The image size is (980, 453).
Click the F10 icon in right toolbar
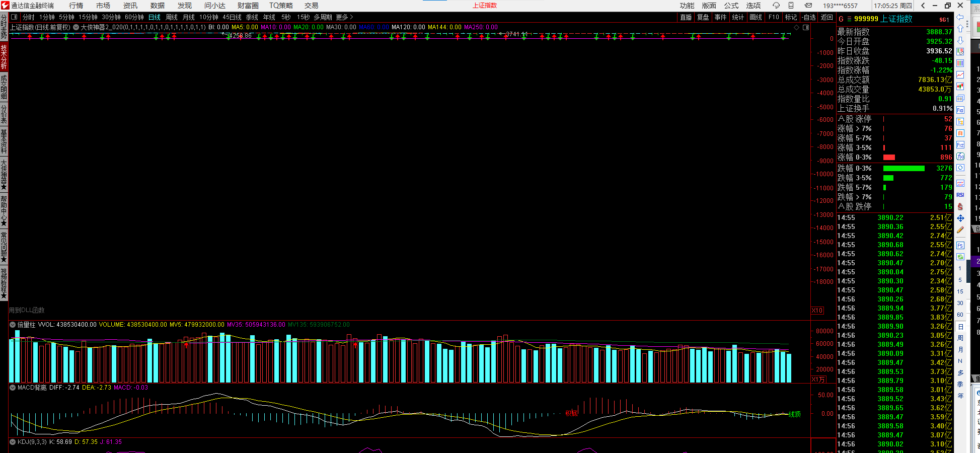point(960,110)
